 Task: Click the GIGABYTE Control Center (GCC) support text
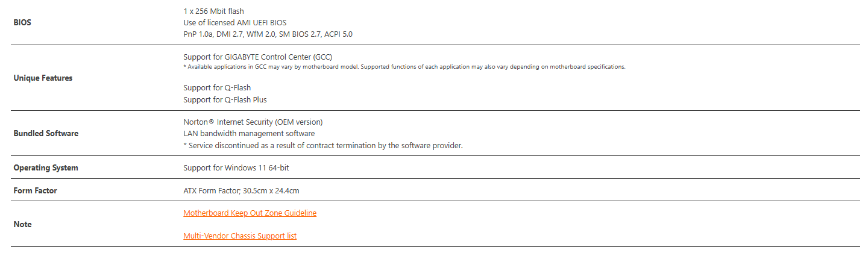[257, 57]
